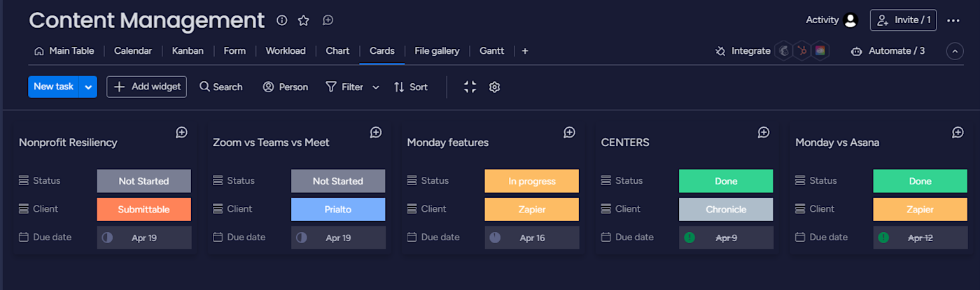Click the Invite / 1 button
This screenshot has height=290, width=980.
tap(903, 20)
